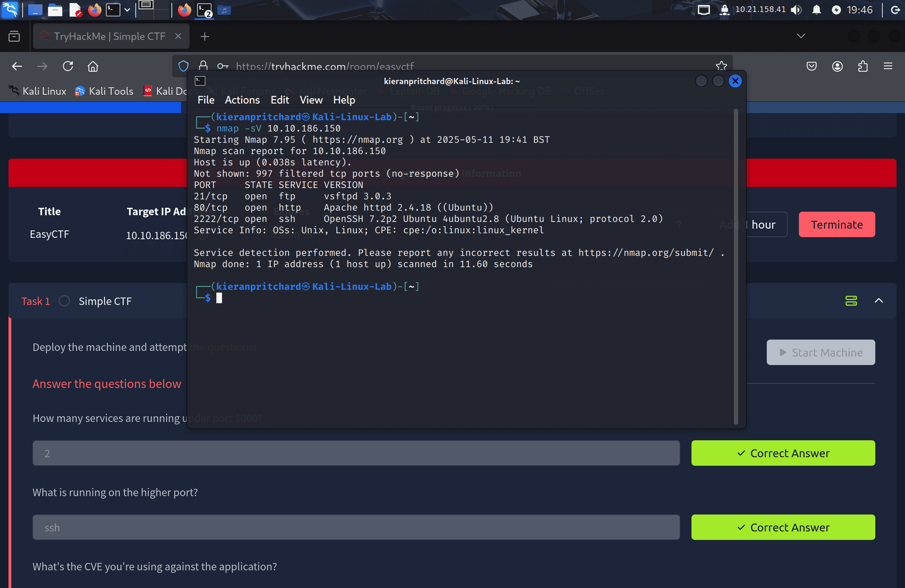
Task: Click target IP 10.10.186.15 text
Action: click(x=157, y=236)
